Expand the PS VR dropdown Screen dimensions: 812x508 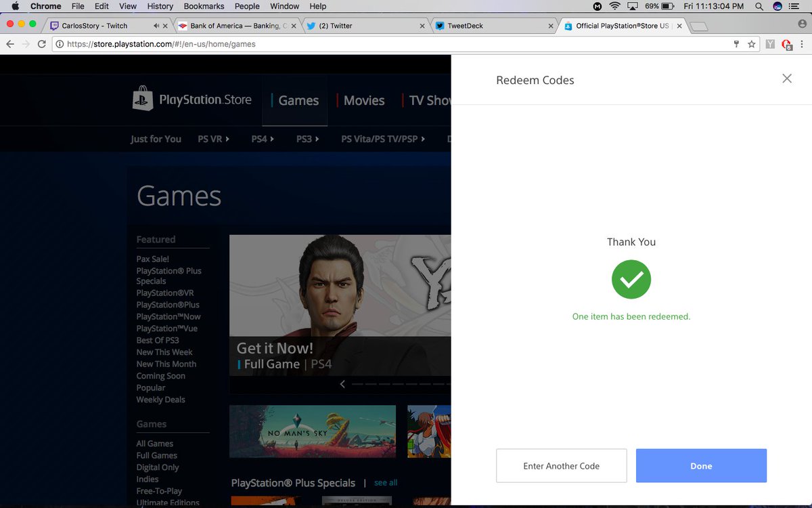pyautogui.click(x=214, y=139)
